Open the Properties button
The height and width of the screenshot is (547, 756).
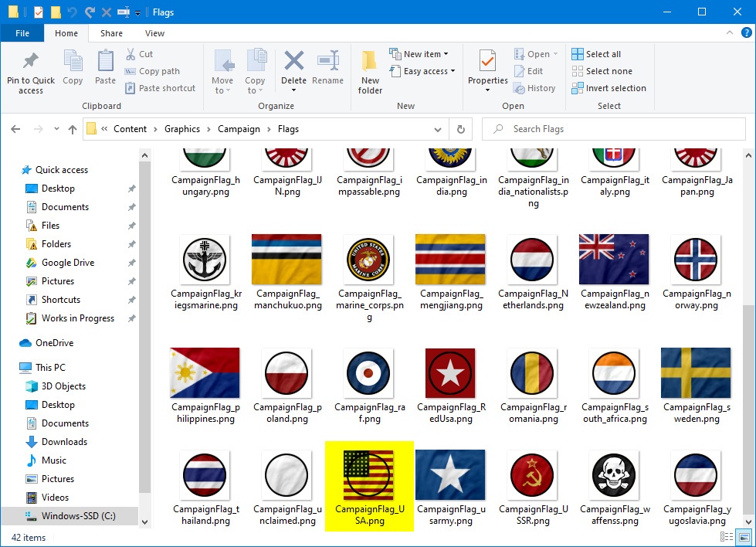click(487, 71)
